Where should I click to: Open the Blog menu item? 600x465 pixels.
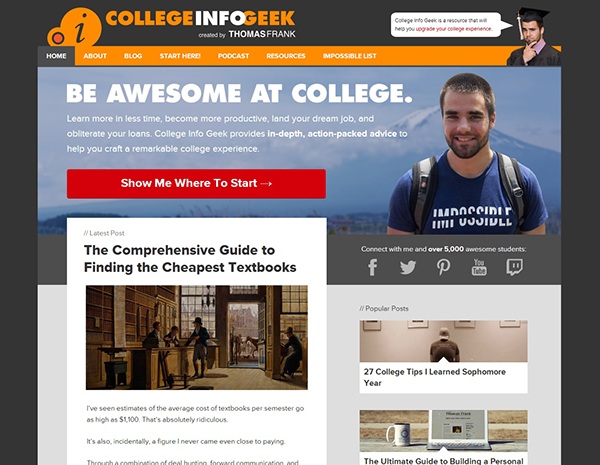click(133, 56)
